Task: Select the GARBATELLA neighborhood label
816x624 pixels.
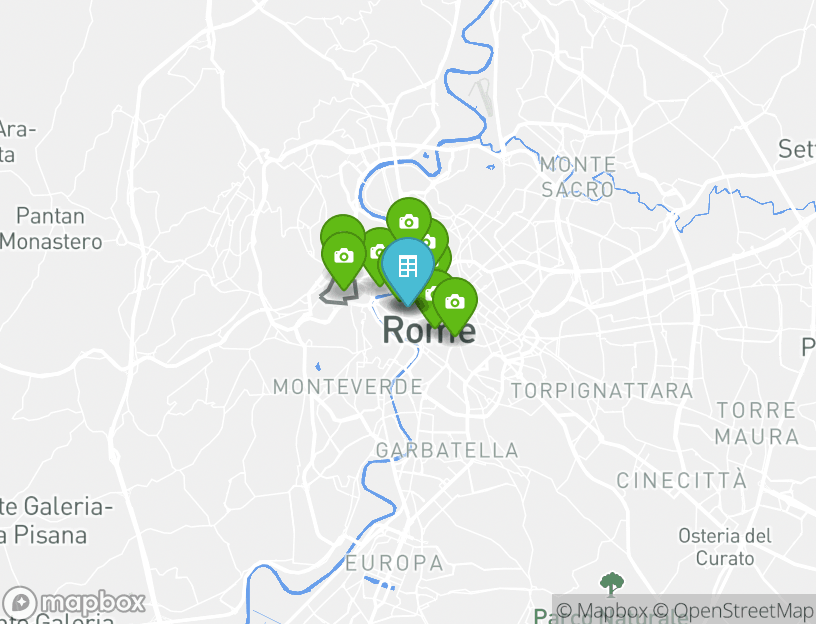Action: (447, 451)
